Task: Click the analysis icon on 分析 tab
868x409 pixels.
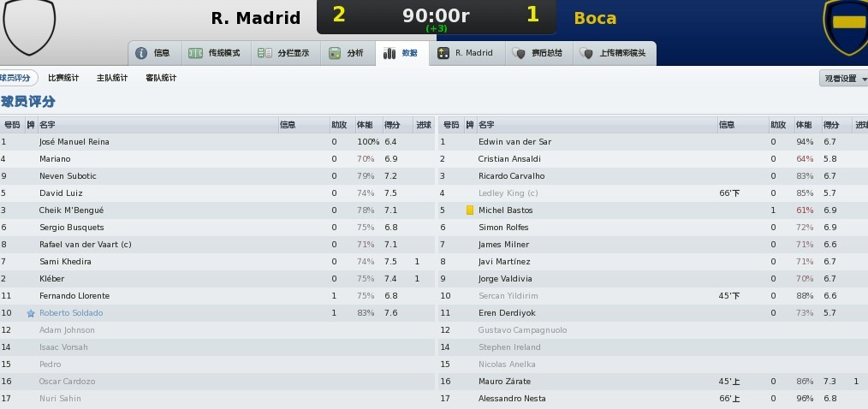Action: (x=335, y=53)
